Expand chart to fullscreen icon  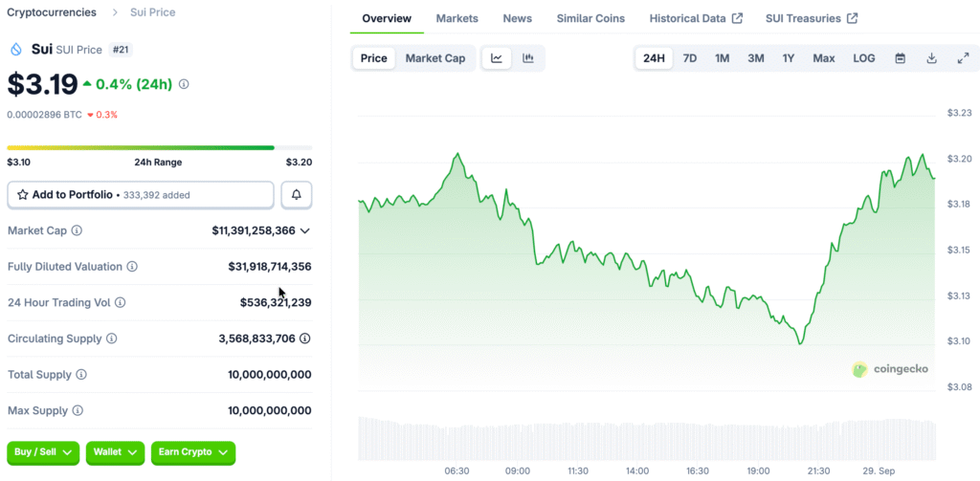point(963,58)
